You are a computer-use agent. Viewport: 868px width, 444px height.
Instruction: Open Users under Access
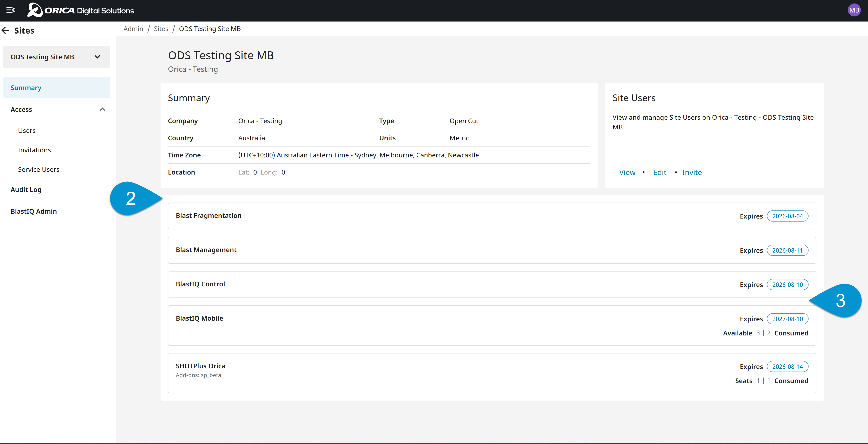click(x=27, y=131)
